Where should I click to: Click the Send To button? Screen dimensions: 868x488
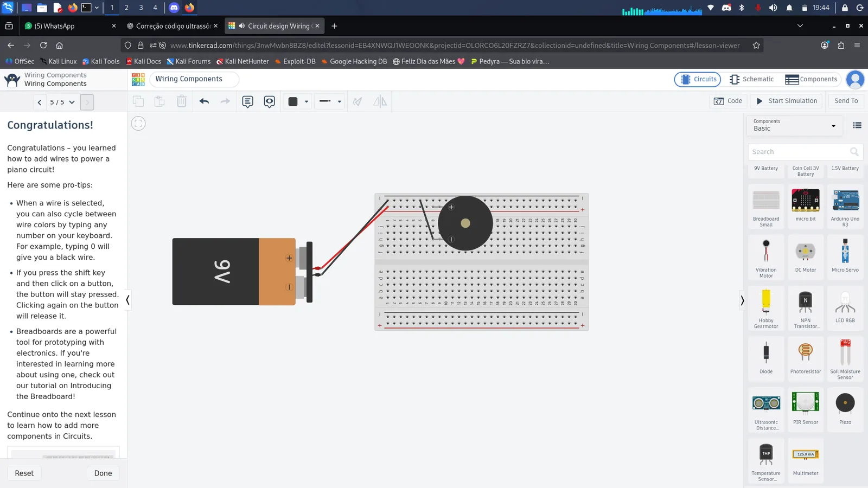[846, 101]
